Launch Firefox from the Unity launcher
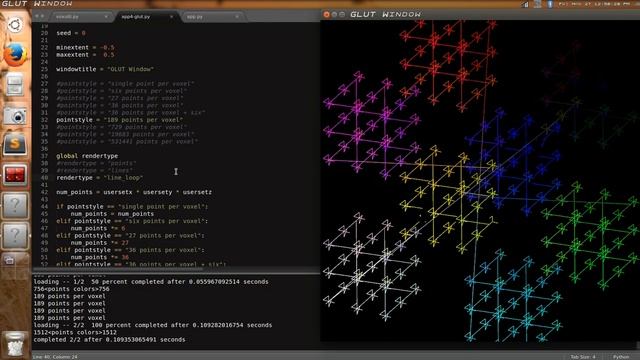This screenshot has width=640, height=360. (x=15, y=55)
